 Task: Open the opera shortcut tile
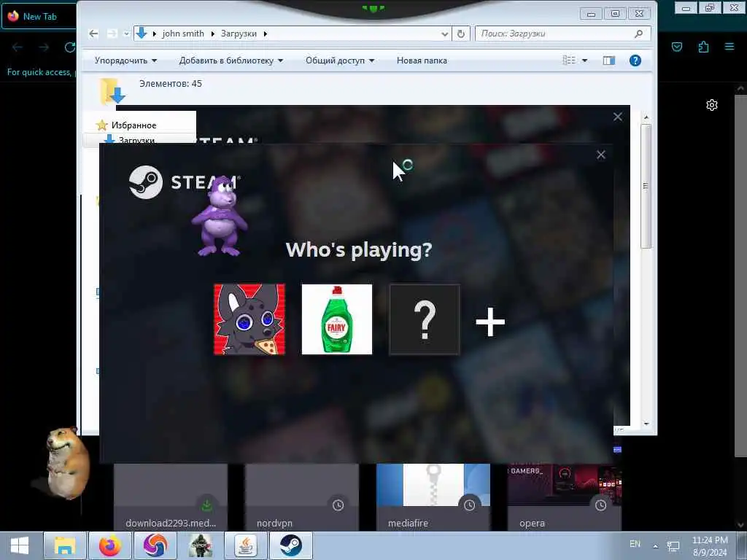(565, 497)
